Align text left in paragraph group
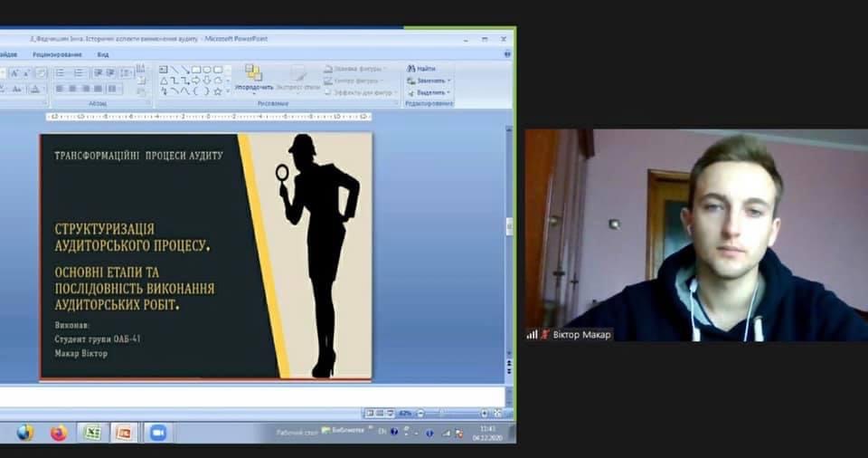868x458 pixels. tap(60, 89)
